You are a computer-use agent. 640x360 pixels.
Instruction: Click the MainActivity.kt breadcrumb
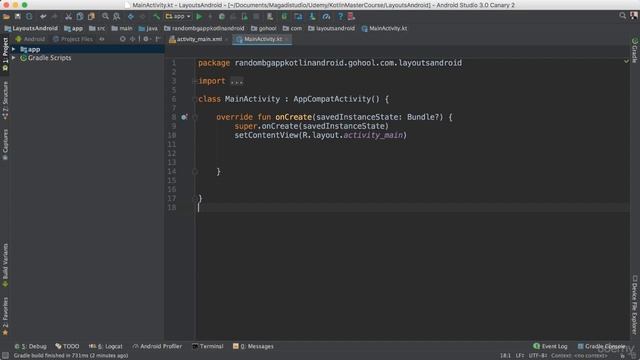pos(384,29)
